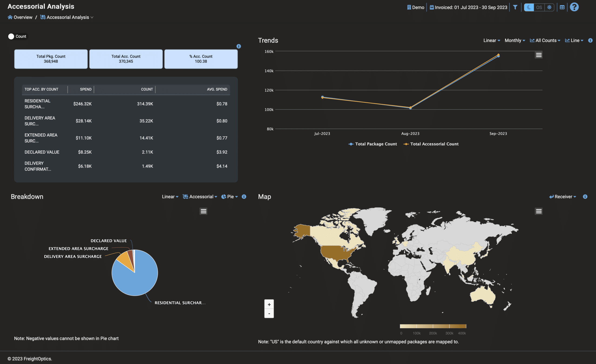Image resolution: width=596 pixels, height=364 pixels.
Task: Click the info icon beside the Breakdown Pie selector
Action: pyautogui.click(x=244, y=197)
